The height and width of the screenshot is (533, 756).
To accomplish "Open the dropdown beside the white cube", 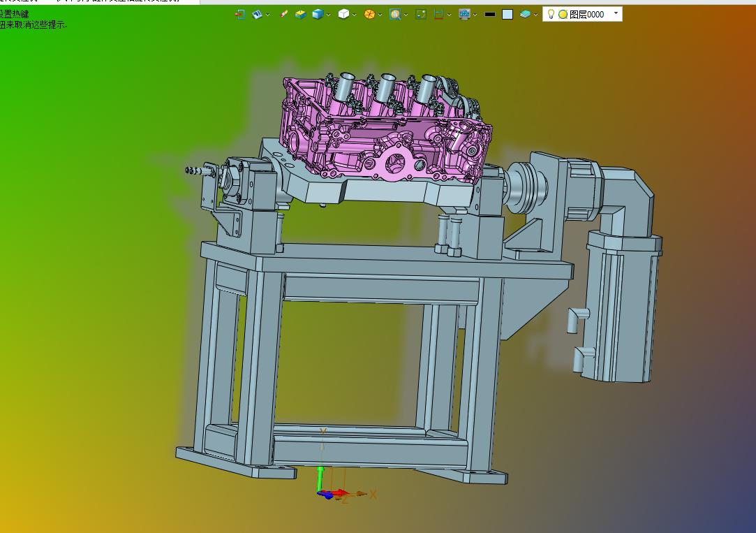I will click(x=355, y=15).
